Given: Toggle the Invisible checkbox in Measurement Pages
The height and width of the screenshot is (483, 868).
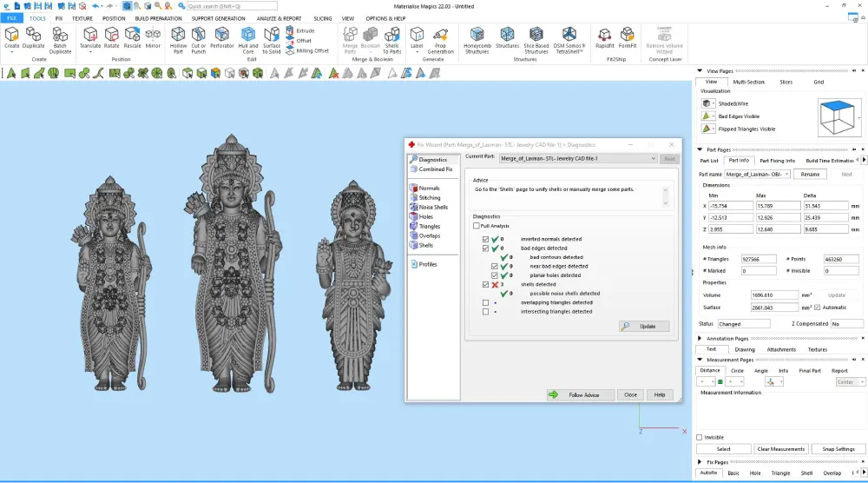Looking at the screenshot, I should [x=699, y=438].
